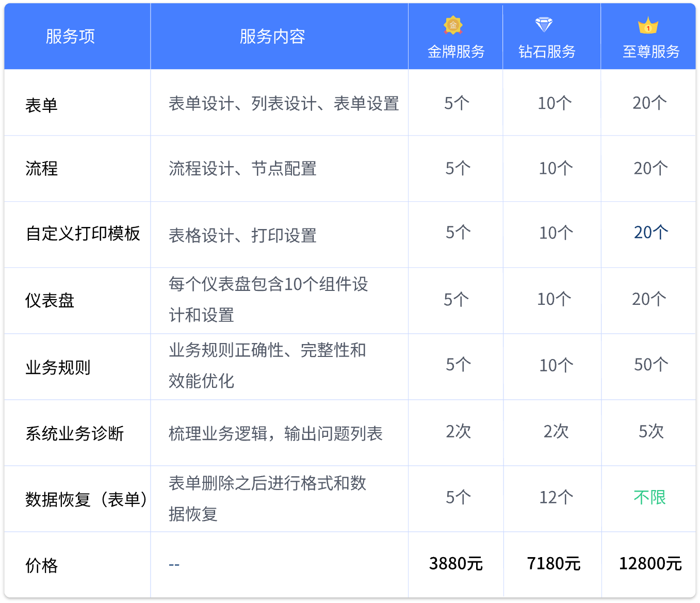Click the 7180元 price
This screenshot has height=603, width=700.
coord(554,564)
